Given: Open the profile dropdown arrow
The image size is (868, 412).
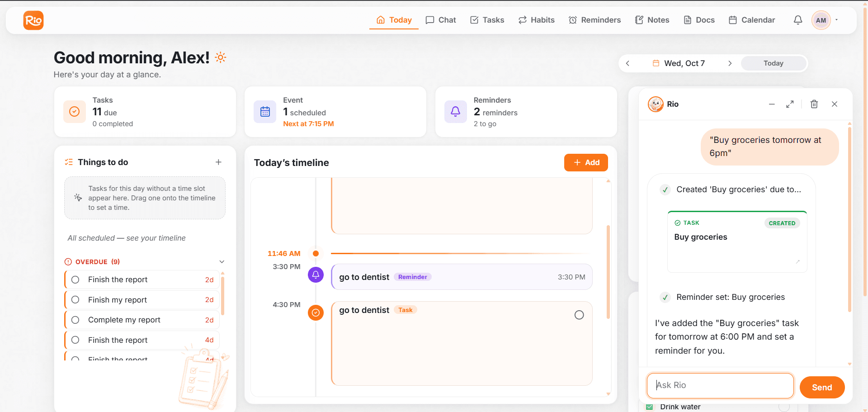Looking at the screenshot, I should pyautogui.click(x=837, y=20).
